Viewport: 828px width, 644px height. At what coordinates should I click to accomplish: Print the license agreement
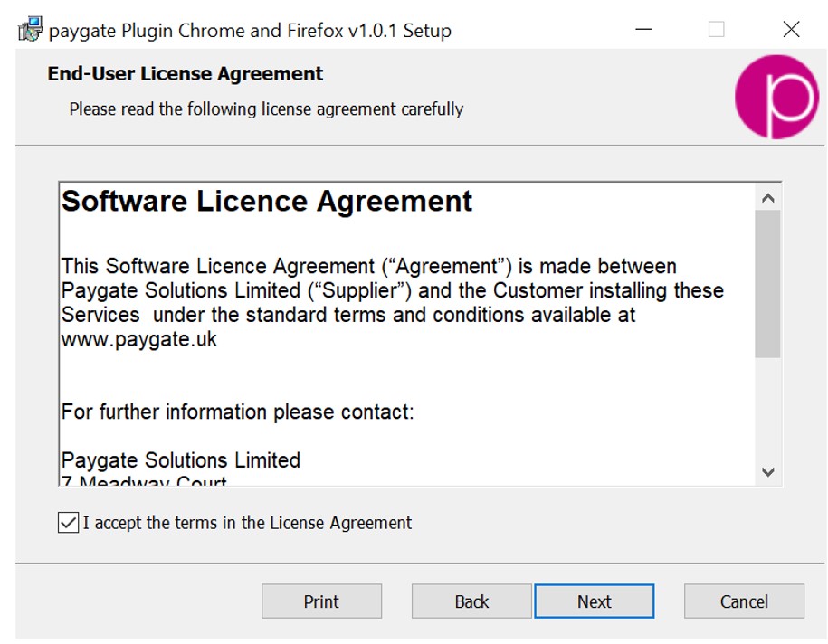[321, 601]
